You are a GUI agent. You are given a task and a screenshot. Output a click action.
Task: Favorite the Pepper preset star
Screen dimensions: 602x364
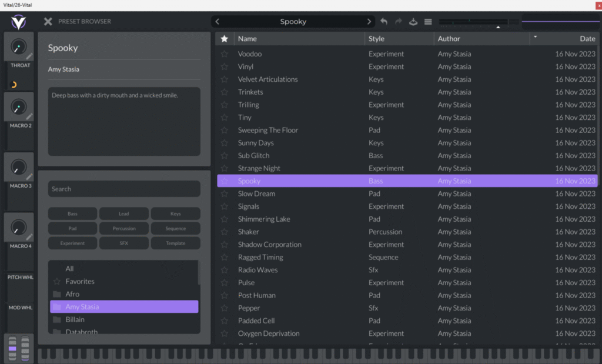click(x=225, y=308)
